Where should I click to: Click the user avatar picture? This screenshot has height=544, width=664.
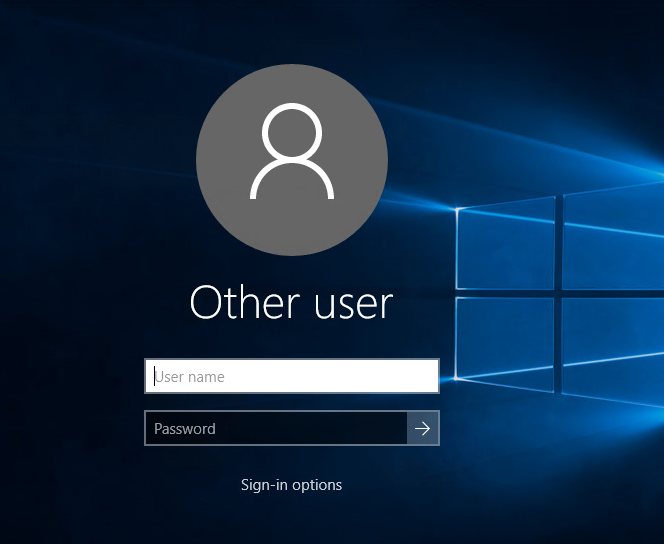coord(292,160)
